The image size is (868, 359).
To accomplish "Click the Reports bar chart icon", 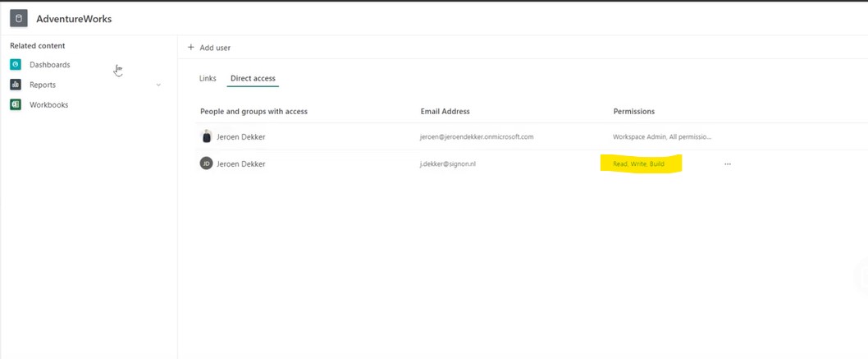I will pos(16,85).
